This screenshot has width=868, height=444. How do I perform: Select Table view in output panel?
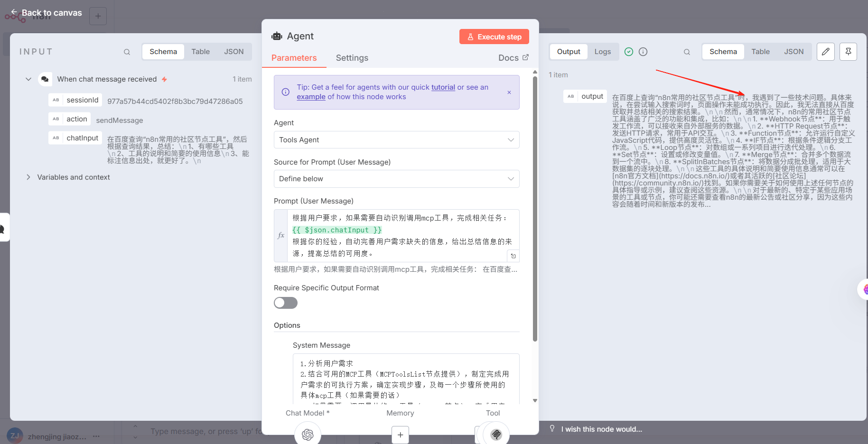[760, 52]
